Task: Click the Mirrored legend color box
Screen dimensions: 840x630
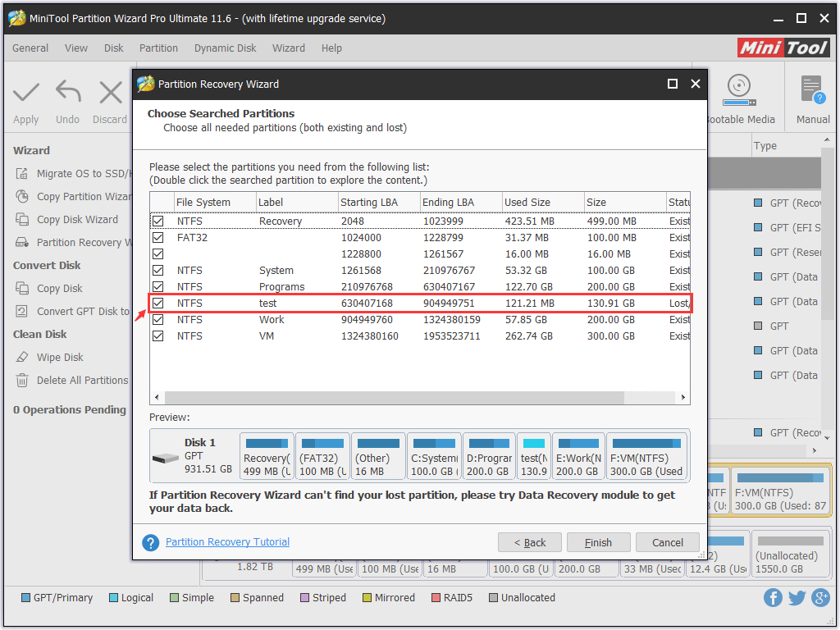Action: tap(367, 598)
